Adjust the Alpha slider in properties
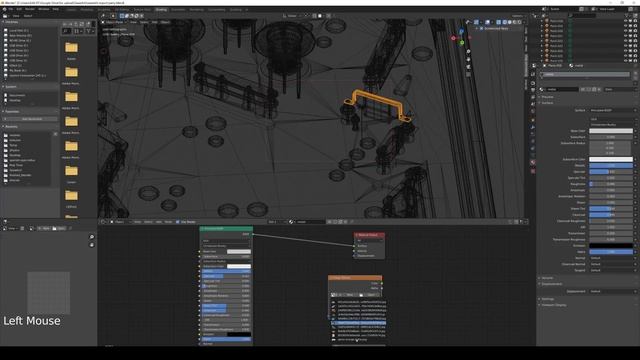This screenshot has width=640, height=360. (611, 252)
